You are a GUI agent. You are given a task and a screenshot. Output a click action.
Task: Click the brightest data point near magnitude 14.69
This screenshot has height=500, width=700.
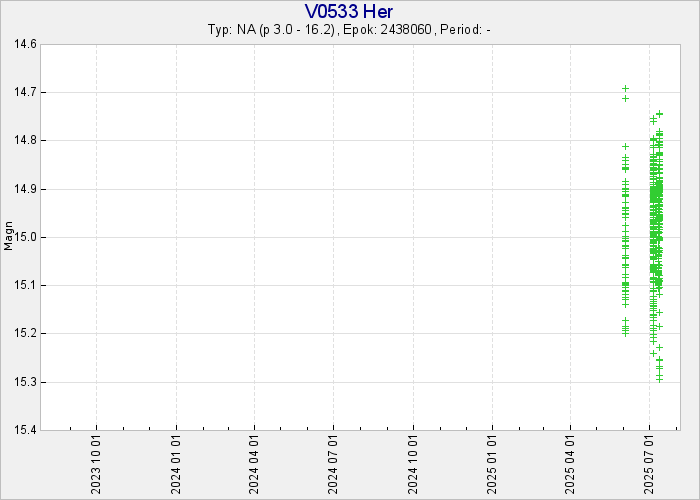tap(625, 88)
